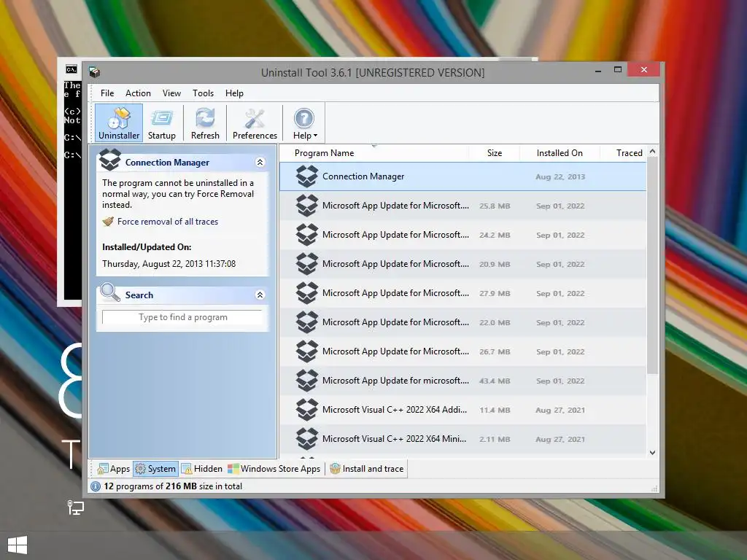Open the Action menu
The width and height of the screenshot is (747, 560).
(138, 93)
